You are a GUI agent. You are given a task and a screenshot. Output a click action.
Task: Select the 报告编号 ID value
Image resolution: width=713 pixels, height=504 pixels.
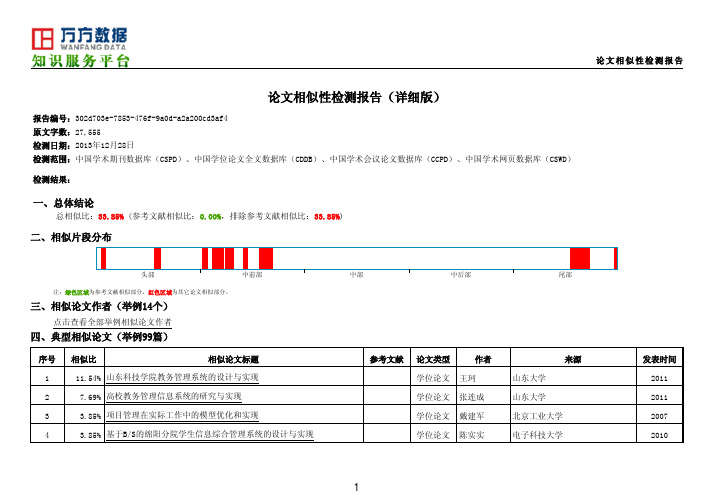tap(151, 118)
